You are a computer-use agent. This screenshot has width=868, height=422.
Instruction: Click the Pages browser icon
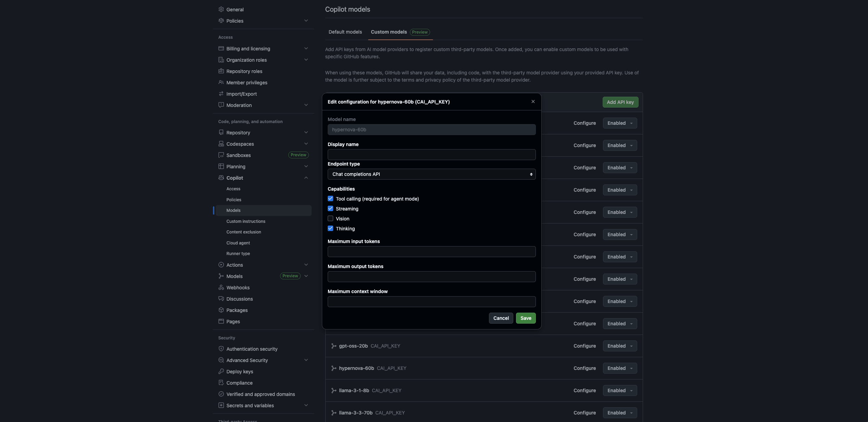point(221,321)
